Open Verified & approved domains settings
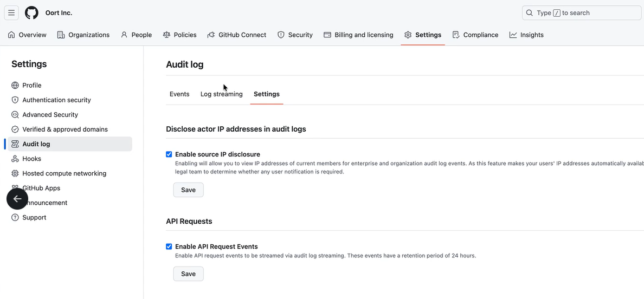The width and height of the screenshot is (644, 299). [x=65, y=129]
